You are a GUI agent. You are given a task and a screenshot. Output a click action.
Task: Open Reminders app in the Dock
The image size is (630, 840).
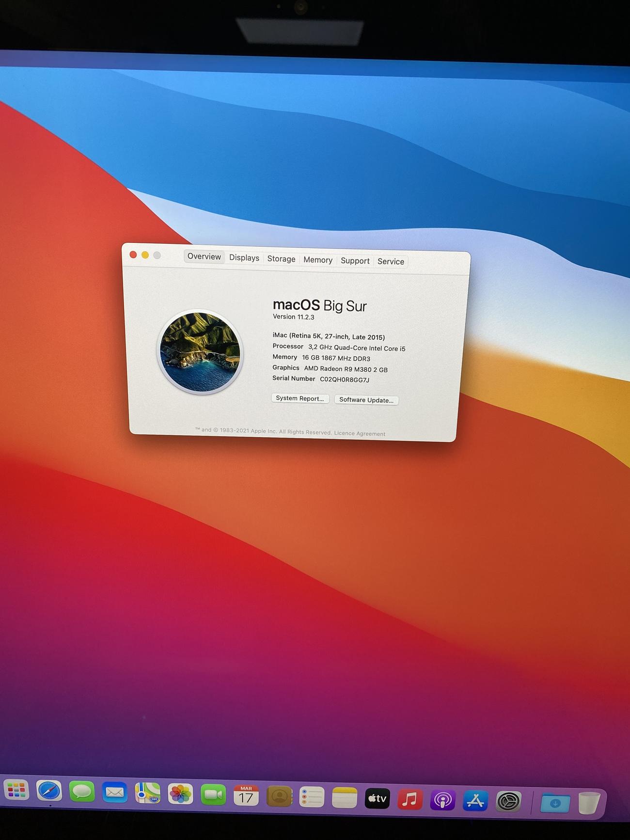click(312, 797)
